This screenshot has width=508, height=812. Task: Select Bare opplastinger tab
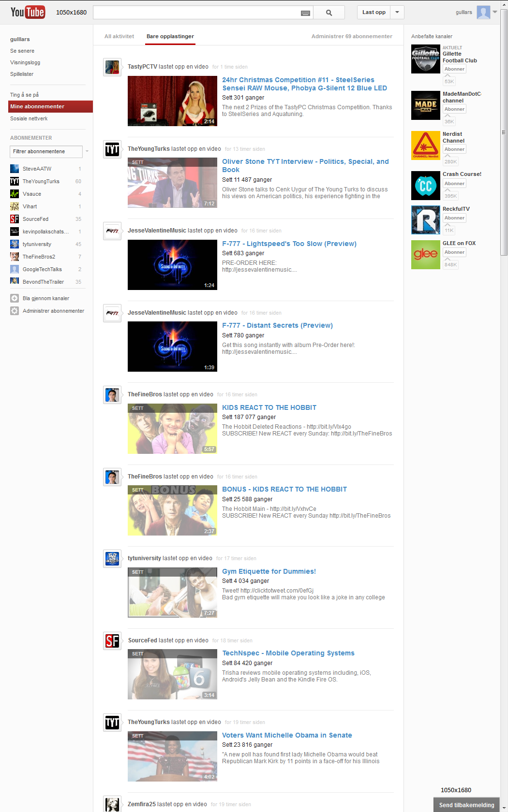click(x=170, y=36)
